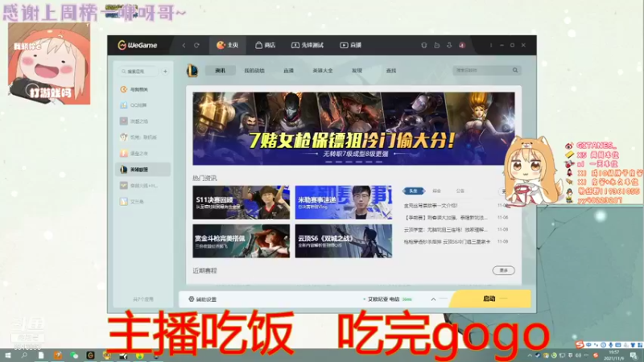644x362 pixels.
Task: Click the yellow 启动 launch button
Action: (x=490, y=298)
